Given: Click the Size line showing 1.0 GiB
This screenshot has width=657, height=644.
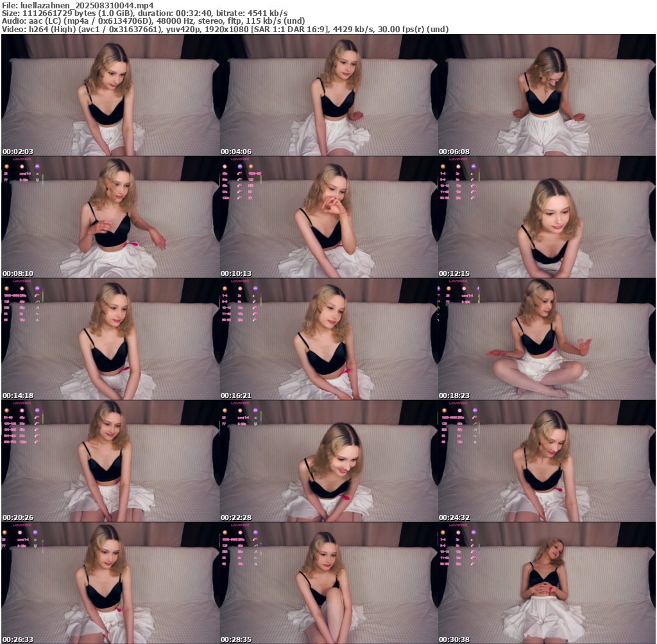Looking at the screenshot, I should pyautogui.click(x=144, y=13).
